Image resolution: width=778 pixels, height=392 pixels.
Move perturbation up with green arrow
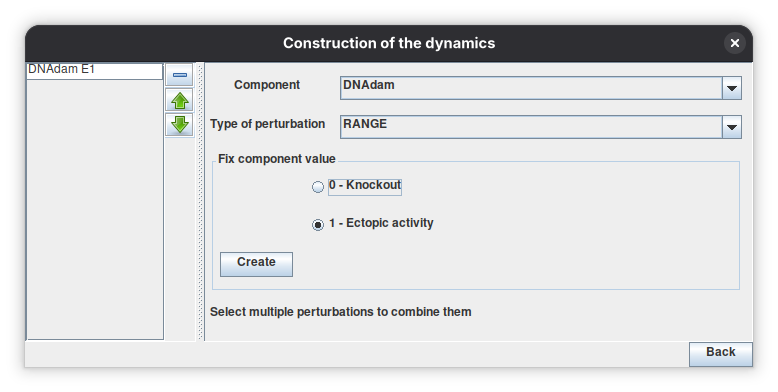tap(179, 101)
